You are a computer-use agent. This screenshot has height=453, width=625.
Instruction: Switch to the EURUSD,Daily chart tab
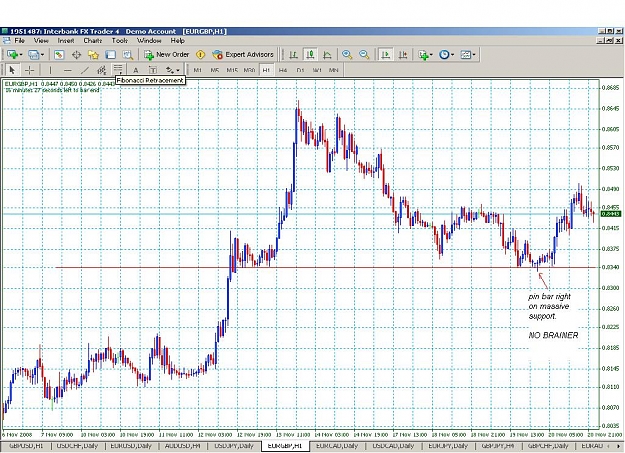click(131, 446)
